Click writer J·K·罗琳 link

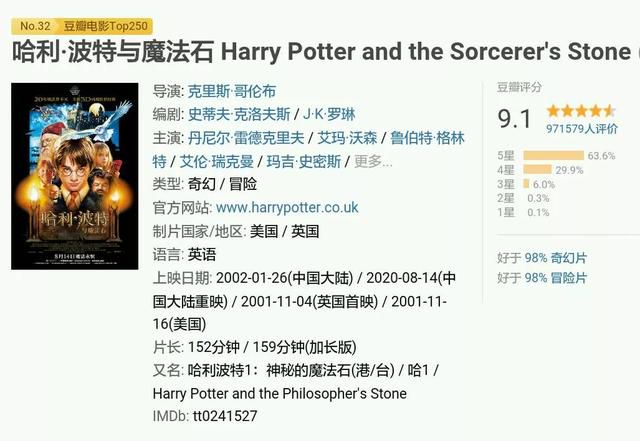point(329,114)
